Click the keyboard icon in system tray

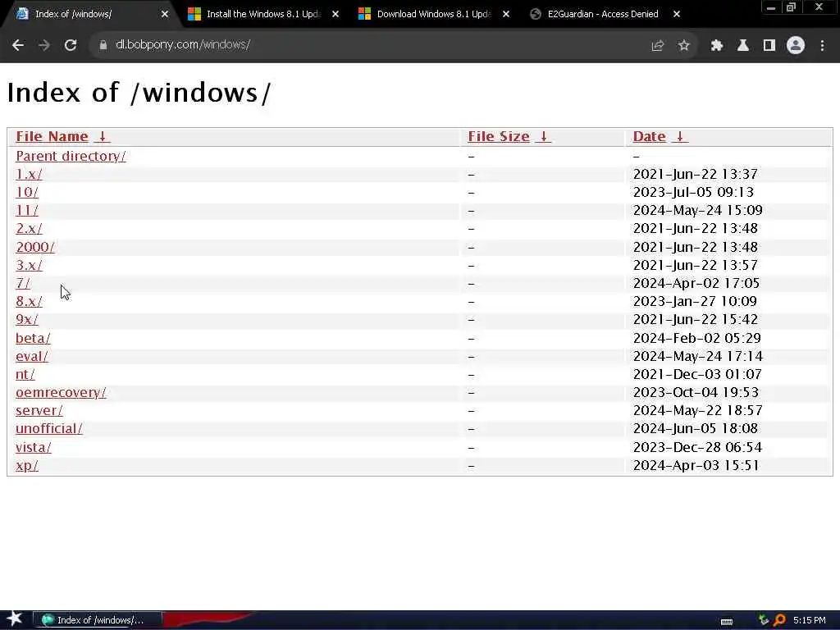click(x=727, y=621)
